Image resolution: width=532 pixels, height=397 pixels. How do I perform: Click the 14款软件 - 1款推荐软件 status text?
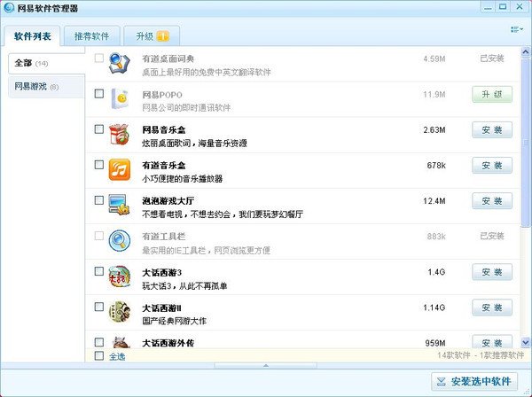[481, 355]
